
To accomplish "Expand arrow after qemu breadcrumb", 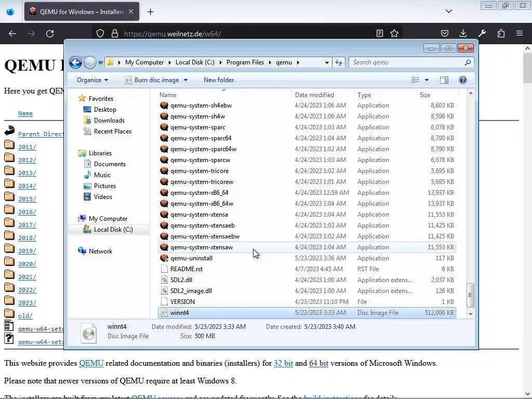I will 298,62.
